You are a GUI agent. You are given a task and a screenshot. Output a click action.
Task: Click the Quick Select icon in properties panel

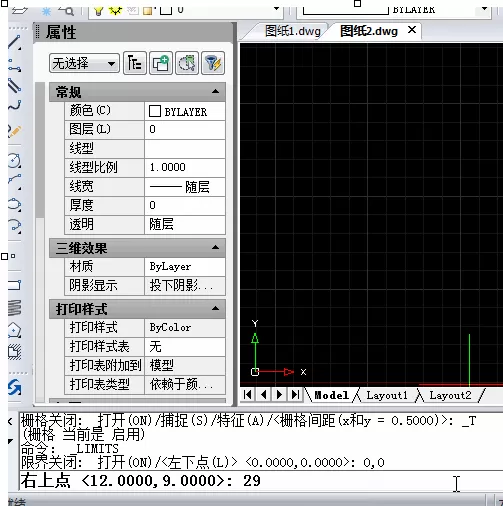coord(187,63)
